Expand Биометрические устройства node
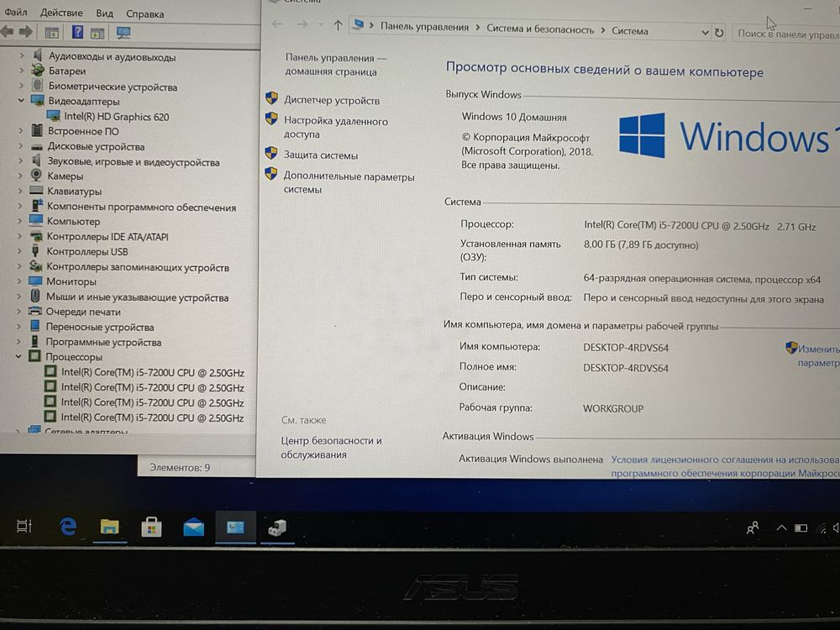This screenshot has width=840, height=630. (x=22, y=85)
